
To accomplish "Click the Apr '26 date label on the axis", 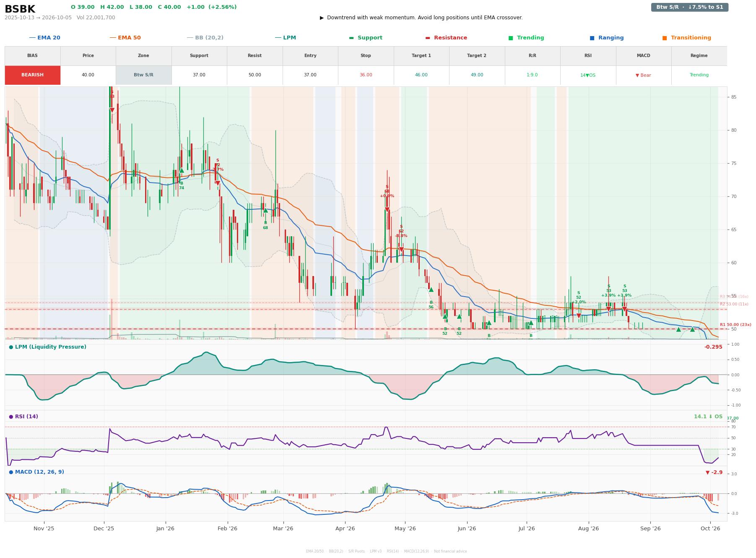I will pos(345,529).
